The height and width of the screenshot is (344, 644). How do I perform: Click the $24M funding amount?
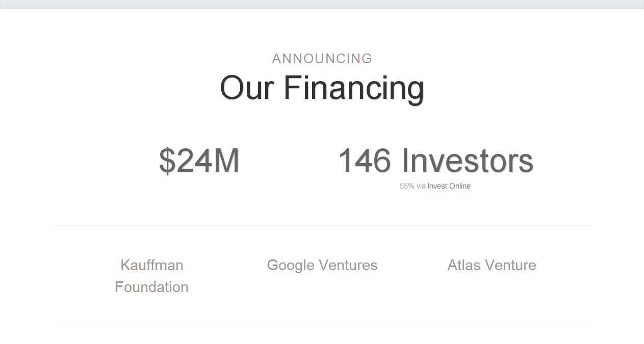pos(199,161)
